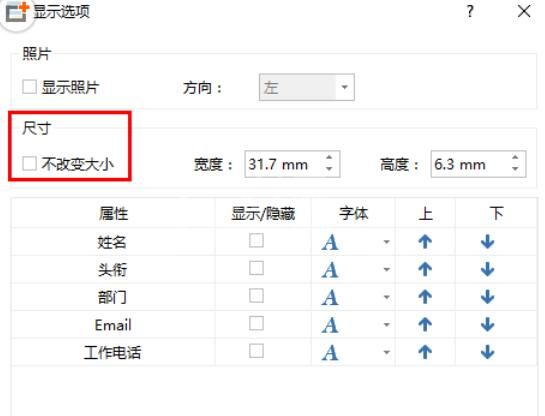Open font settings for Email

330,325
